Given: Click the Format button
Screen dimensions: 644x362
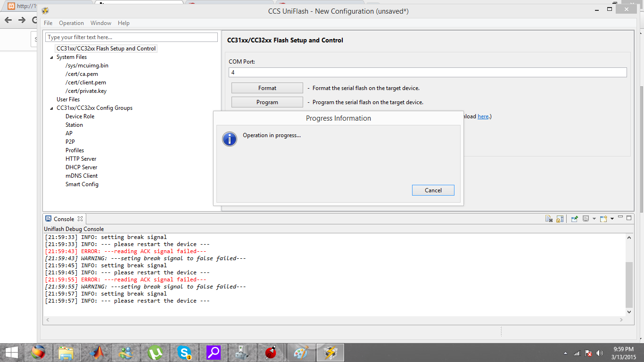Looking at the screenshot, I should 267,88.
